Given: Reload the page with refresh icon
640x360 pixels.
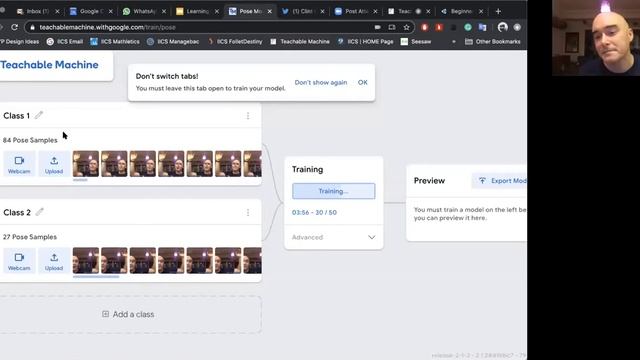Looking at the screenshot, I should 15,27.
